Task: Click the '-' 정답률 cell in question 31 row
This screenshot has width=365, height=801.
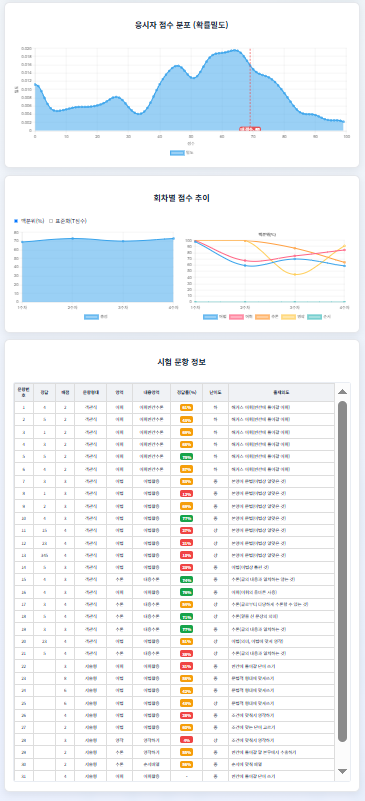Action: [x=186, y=776]
